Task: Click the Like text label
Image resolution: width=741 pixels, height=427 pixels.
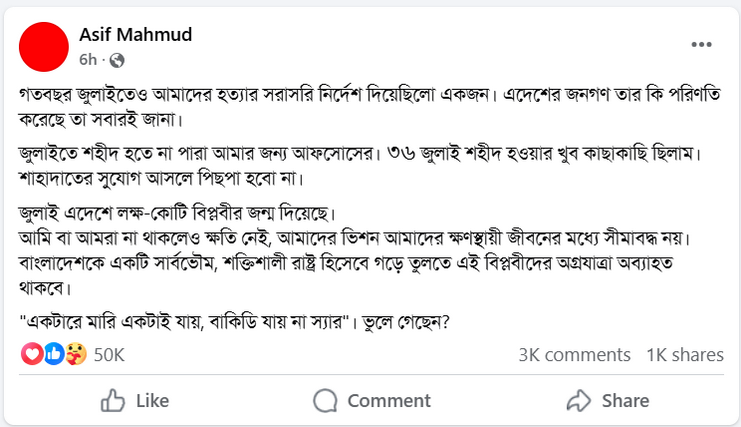Action: [x=153, y=401]
